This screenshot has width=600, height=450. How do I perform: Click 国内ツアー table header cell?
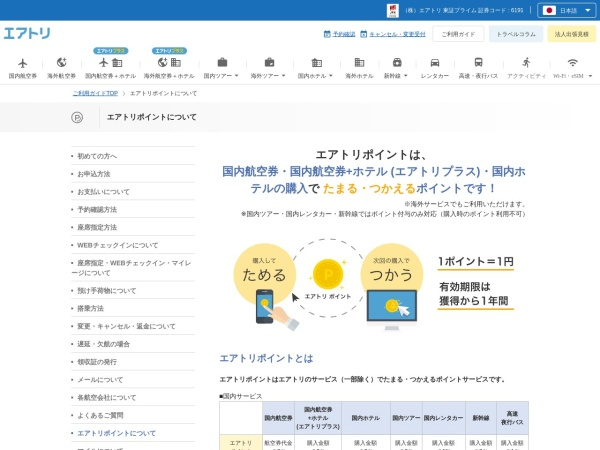(x=406, y=418)
